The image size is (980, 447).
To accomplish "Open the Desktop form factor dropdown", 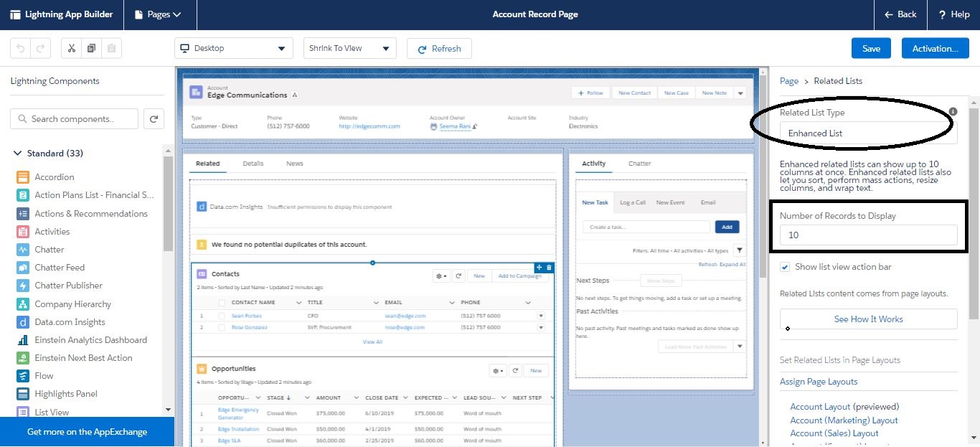I will coord(233,48).
